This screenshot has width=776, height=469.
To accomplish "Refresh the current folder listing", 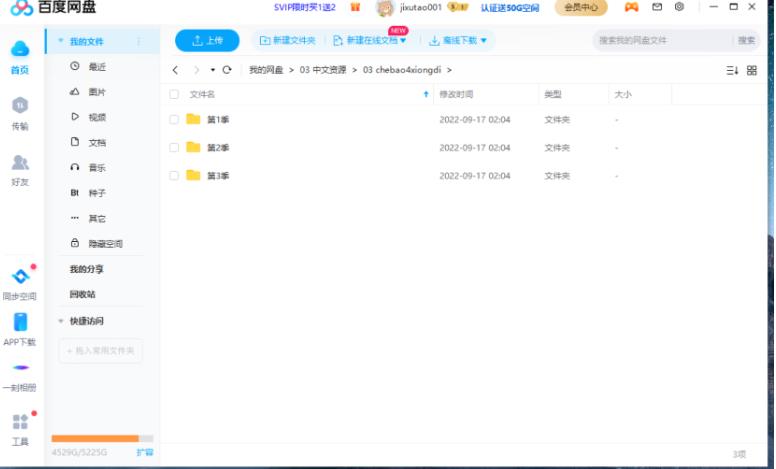I will click(227, 70).
